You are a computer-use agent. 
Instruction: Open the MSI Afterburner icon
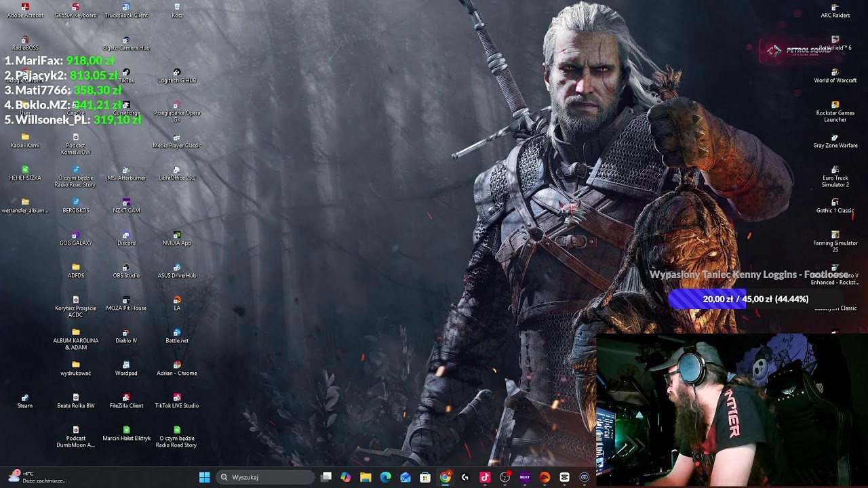click(126, 173)
